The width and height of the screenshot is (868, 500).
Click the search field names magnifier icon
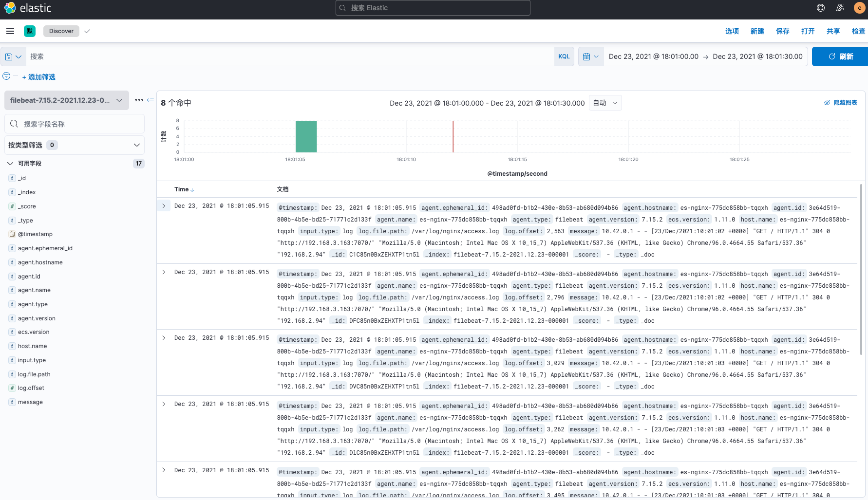(x=14, y=124)
